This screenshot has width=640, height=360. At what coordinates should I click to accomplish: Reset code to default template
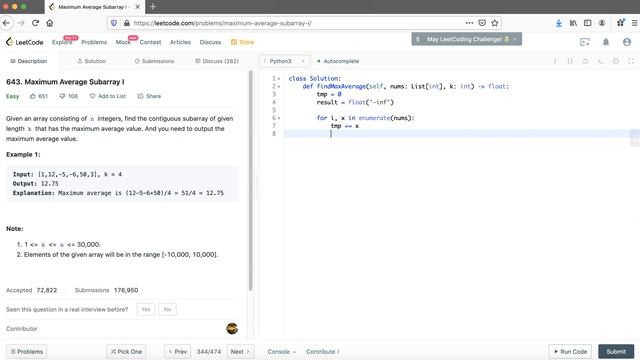[585, 61]
